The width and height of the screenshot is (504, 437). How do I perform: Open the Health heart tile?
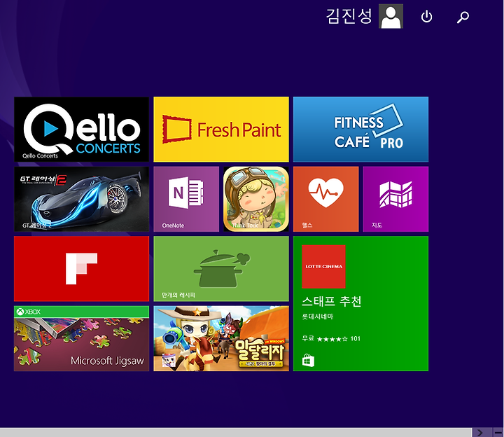click(x=326, y=199)
